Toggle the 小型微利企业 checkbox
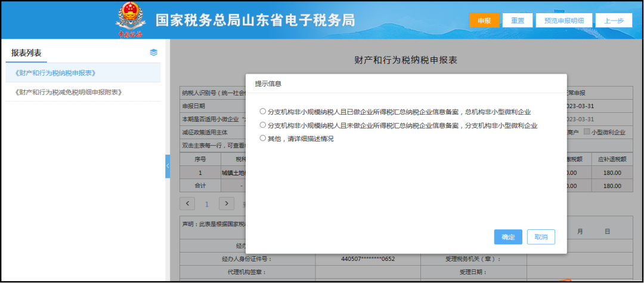 587,132
